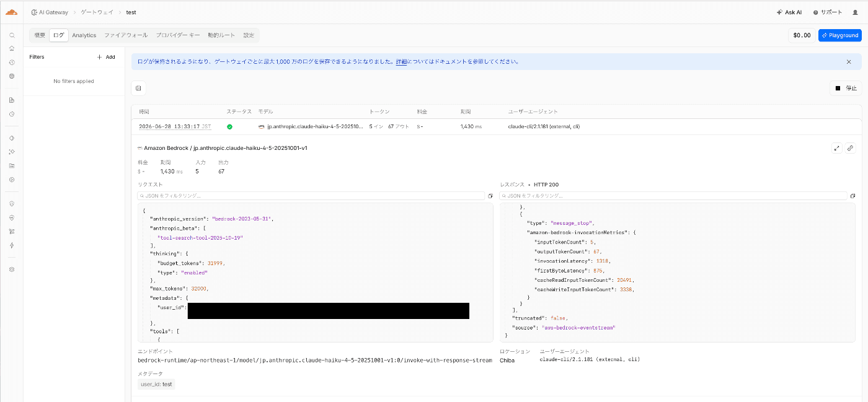868x402 pixels.
Task: Open the サポート menu
Action: (828, 12)
